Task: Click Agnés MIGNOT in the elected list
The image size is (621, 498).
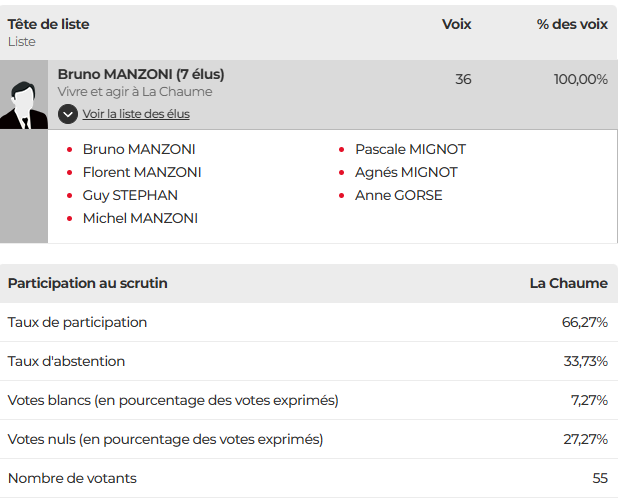Action: 406,172
